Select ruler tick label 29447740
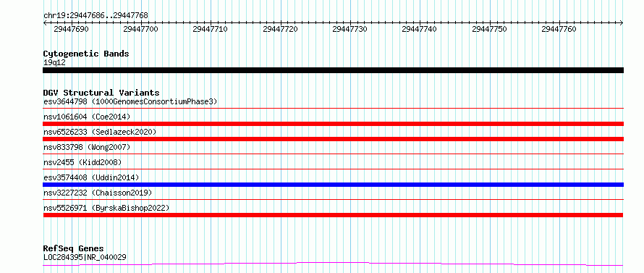This screenshot has height=273, width=644. pyautogui.click(x=420, y=29)
